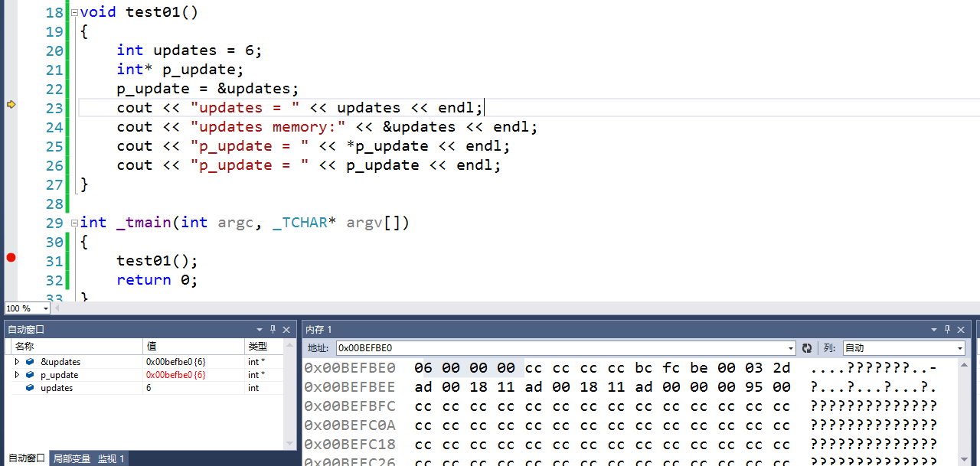Pin the 自动窗口 panel
The image size is (980, 466).
pos(273,330)
